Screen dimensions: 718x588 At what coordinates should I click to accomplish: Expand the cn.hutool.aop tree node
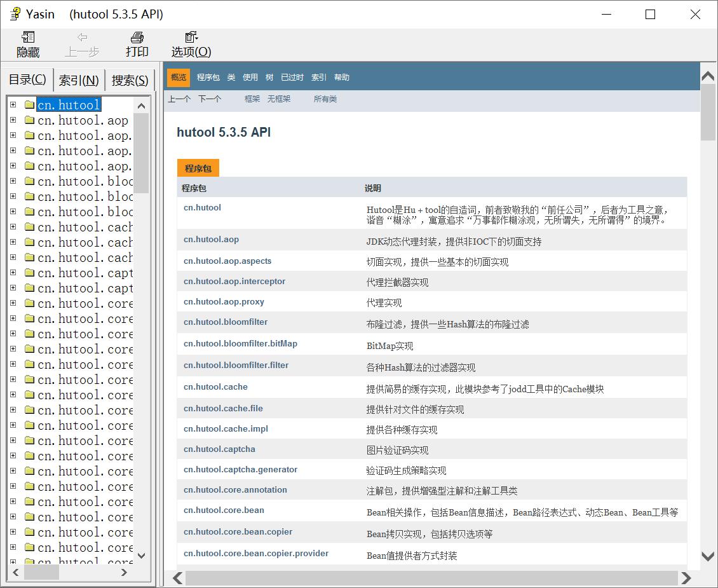coord(13,120)
